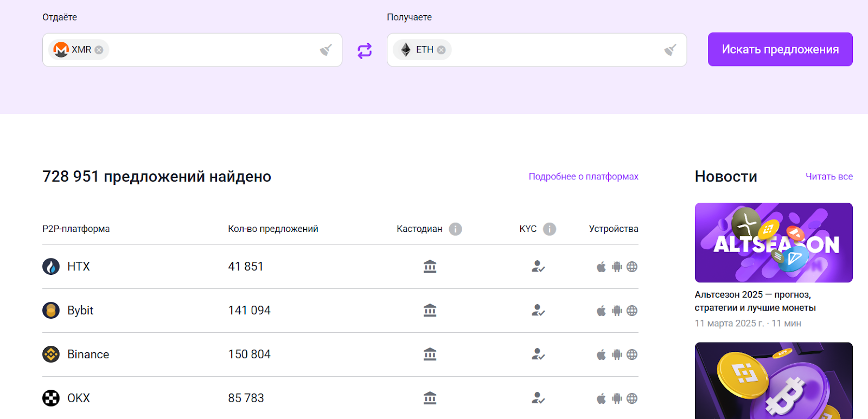Open the Altseason news thumbnail
The width and height of the screenshot is (868, 419).
click(x=774, y=242)
